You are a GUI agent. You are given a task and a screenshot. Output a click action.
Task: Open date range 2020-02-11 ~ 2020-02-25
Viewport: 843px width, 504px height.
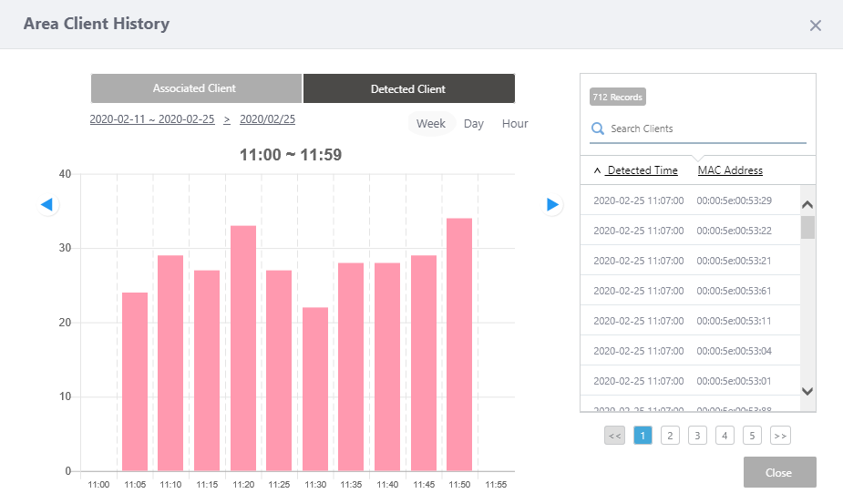tap(151, 119)
